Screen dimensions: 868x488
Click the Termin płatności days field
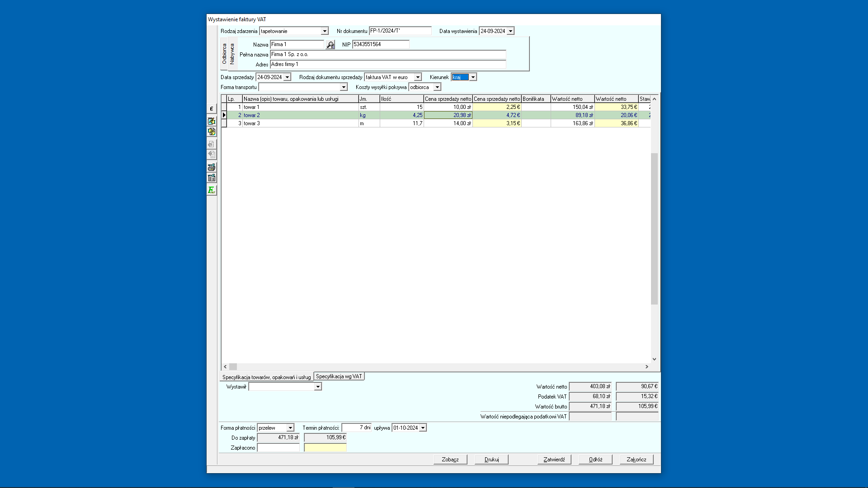click(356, 427)
